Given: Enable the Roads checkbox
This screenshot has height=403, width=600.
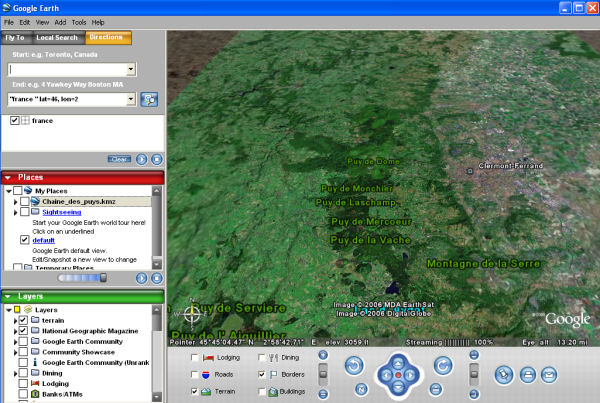Looking at the screenshot, I should click(195, 374).
